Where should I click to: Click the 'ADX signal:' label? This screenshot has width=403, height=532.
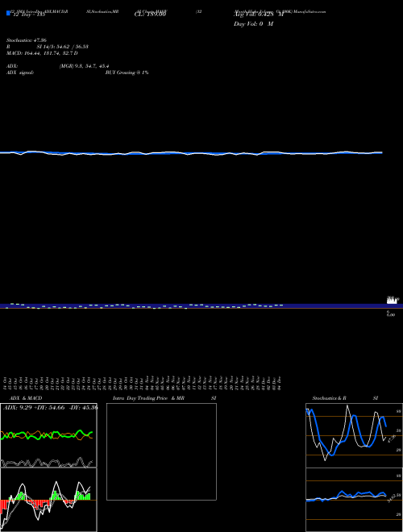(20, 73)
